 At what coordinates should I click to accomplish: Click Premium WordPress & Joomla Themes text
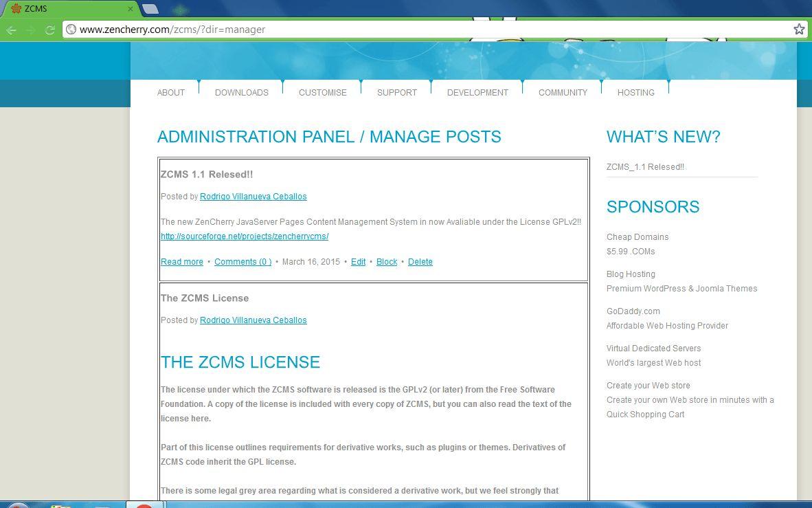[x=681, y=289]
